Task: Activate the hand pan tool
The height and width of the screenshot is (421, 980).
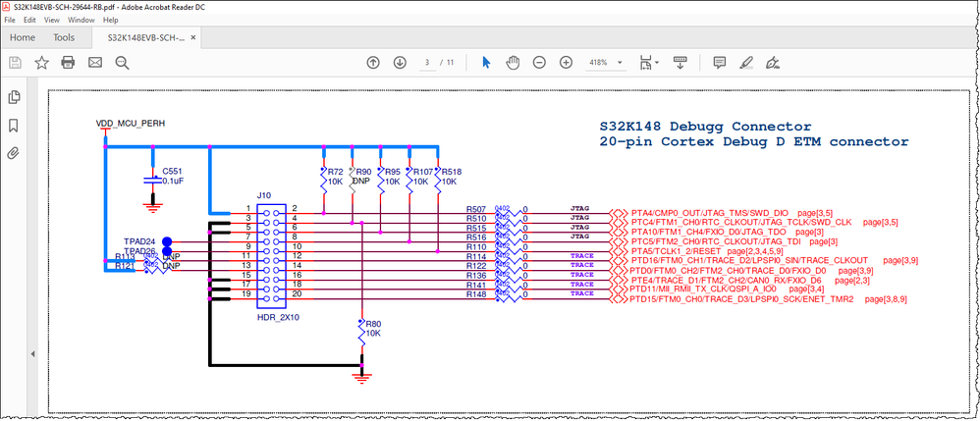Action: 514,63
